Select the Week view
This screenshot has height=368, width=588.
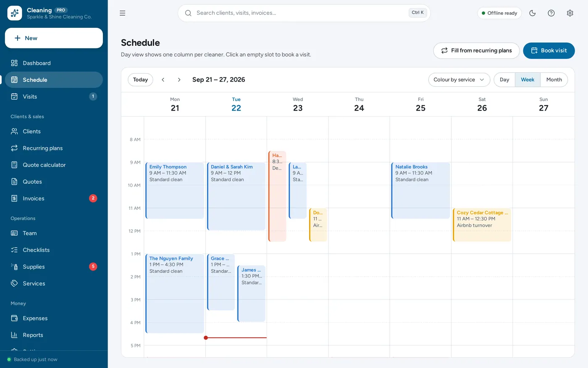(528, 79)
